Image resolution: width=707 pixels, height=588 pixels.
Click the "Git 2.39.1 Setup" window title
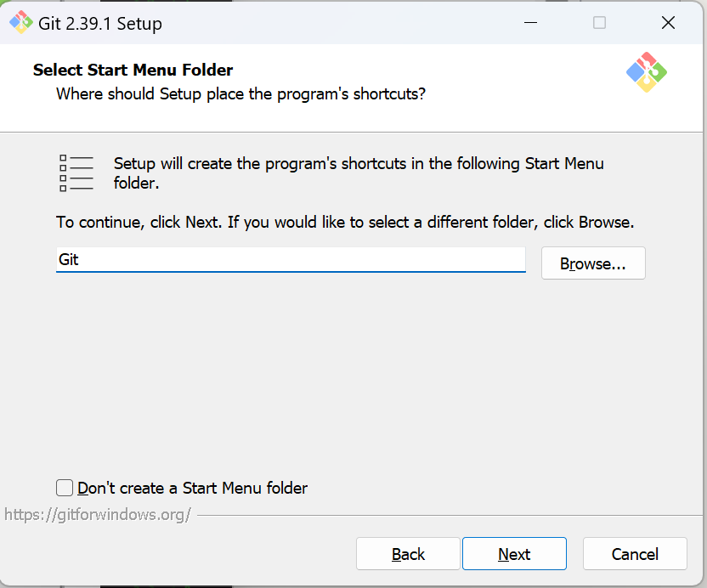pos(100,23)
